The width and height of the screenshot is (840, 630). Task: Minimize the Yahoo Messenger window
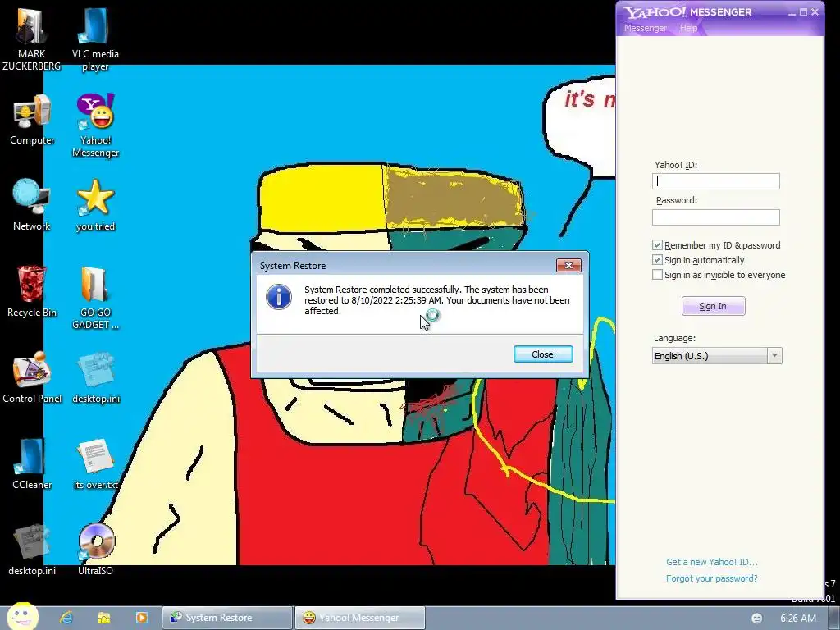(x=792, y=12)
